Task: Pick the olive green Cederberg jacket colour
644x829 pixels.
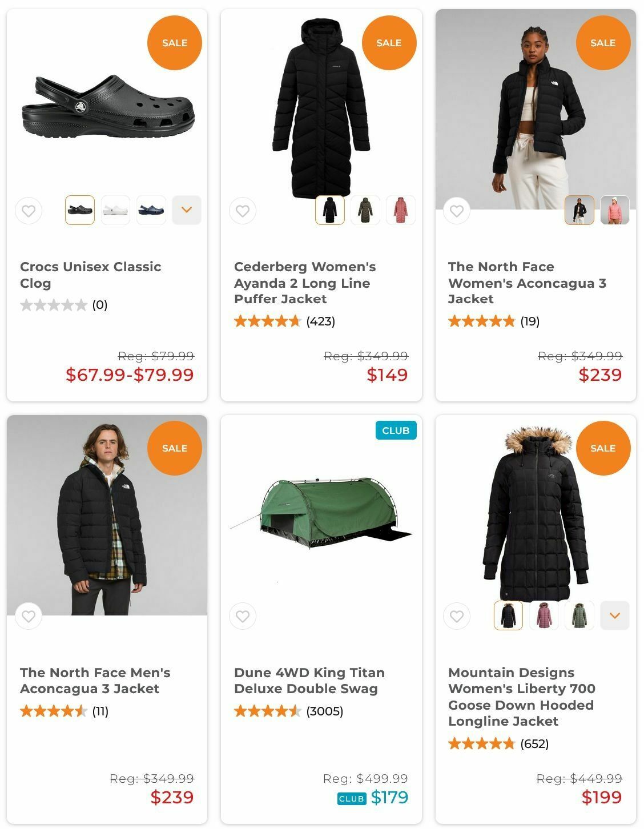Action: (x=365, y=210)
